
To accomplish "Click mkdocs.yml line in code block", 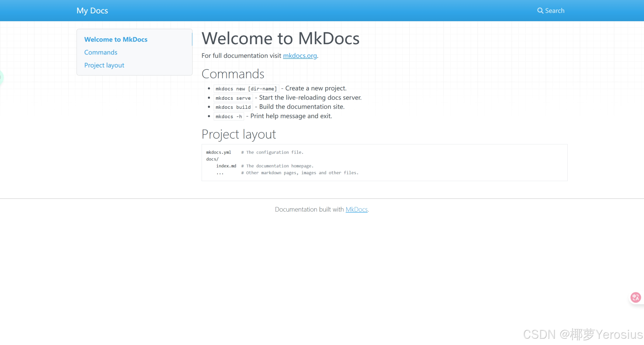I will click(218, 152).
